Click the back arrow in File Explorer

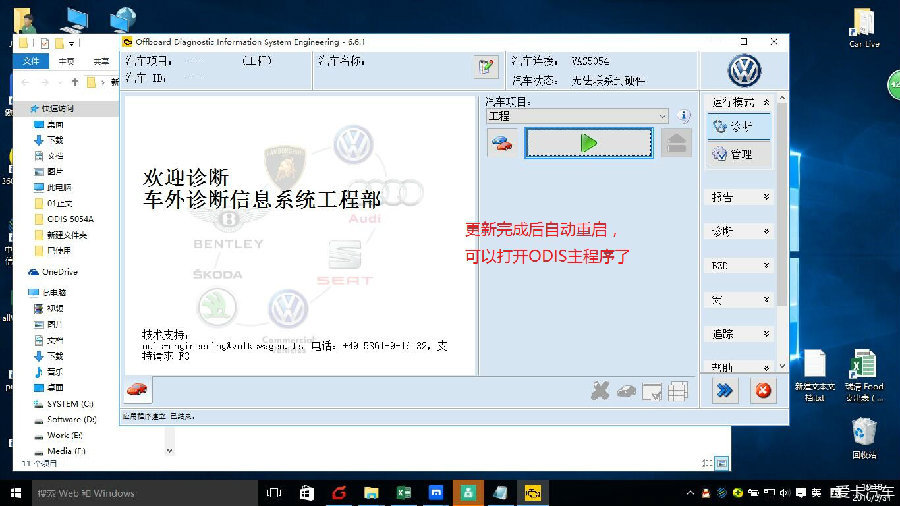(25, 82)
